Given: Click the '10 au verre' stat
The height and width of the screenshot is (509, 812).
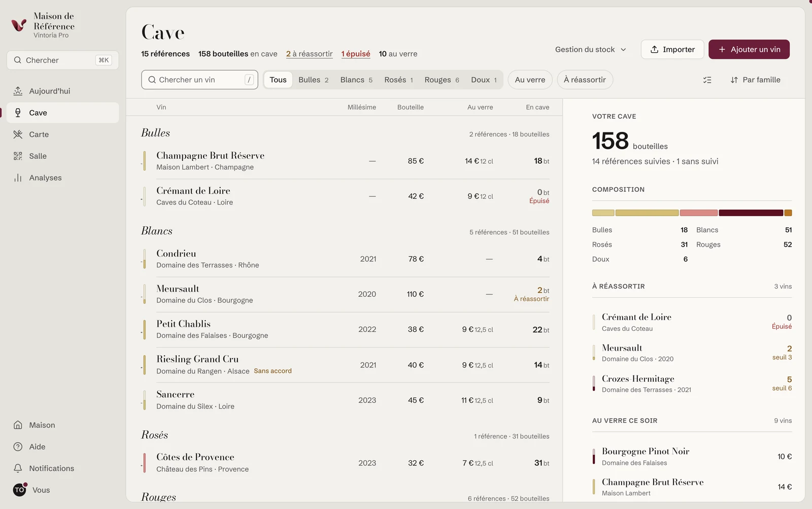Looking at the screenshot, I should (398, 54).
